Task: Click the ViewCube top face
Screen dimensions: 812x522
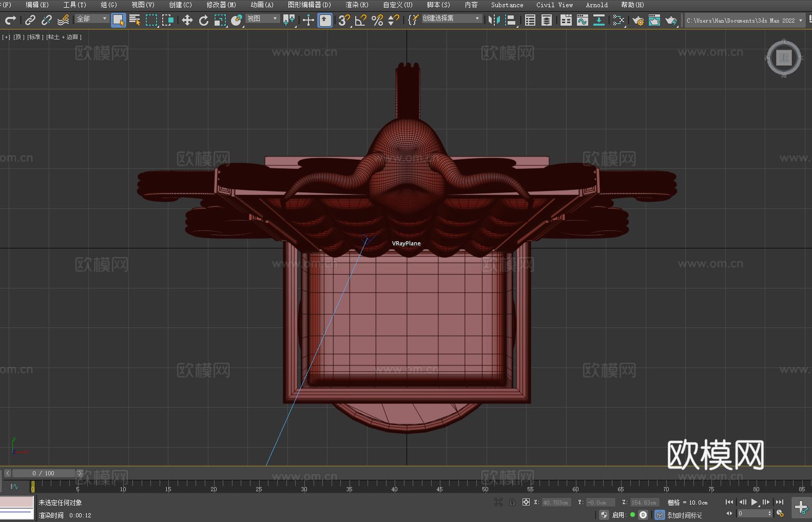Action: [784, 57]
